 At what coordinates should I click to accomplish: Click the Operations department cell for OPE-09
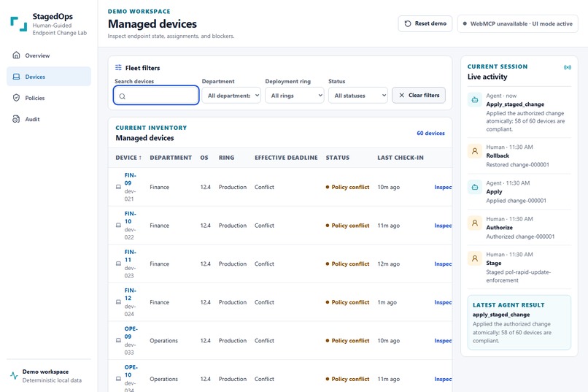pyautogui.click(x=163, y=341)
